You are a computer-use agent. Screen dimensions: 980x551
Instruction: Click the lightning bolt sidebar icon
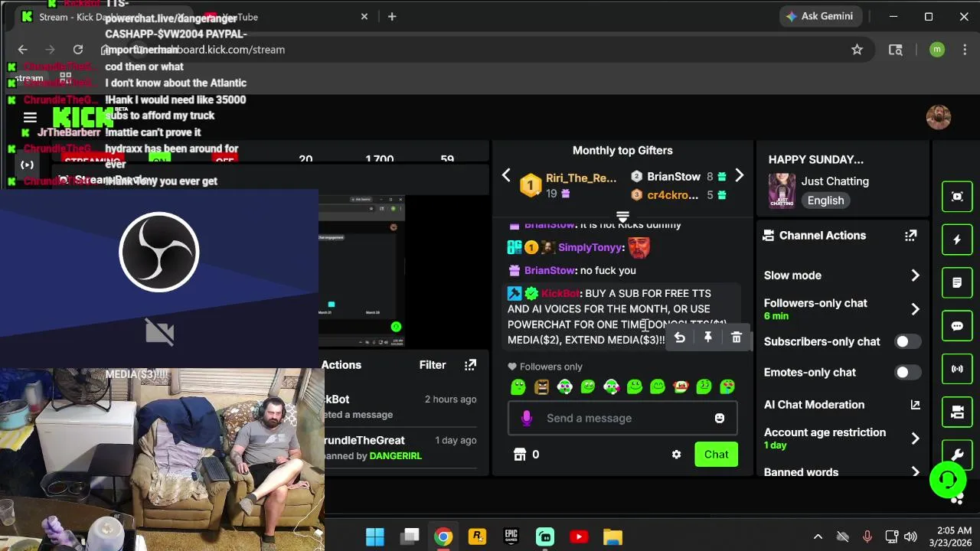(x=957, y=240)
